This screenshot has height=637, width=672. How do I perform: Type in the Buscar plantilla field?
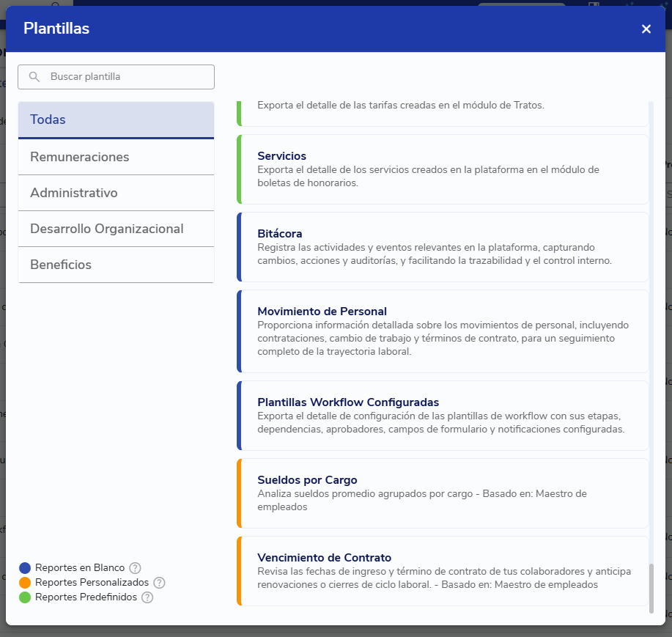(x=125, y=77)
